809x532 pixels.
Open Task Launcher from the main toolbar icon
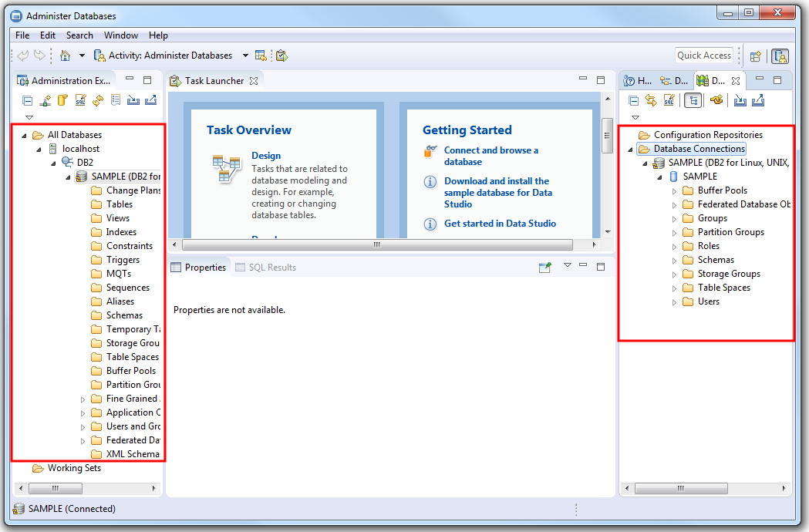coord(281,56)
